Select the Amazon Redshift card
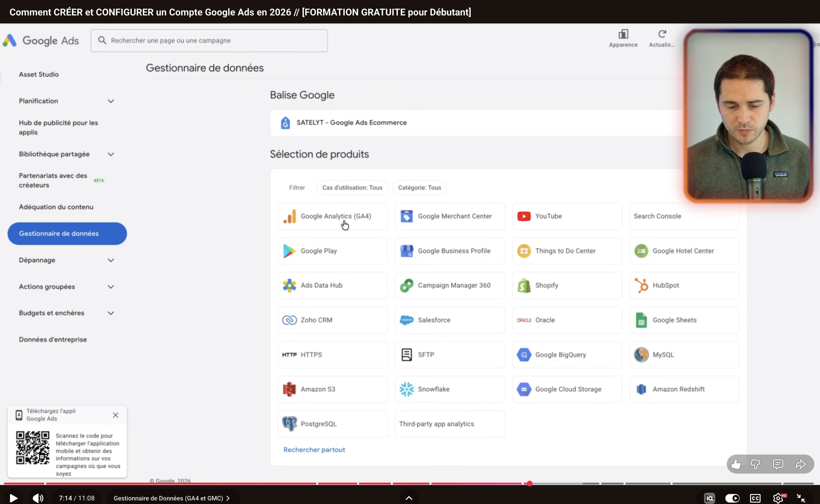This screenshot has height=504, width=820. [684, 389]
